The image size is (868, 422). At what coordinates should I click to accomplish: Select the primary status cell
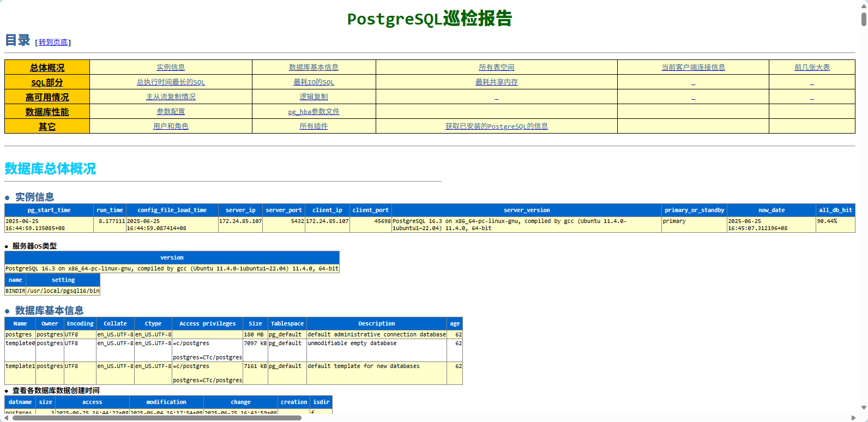point(694,225)
